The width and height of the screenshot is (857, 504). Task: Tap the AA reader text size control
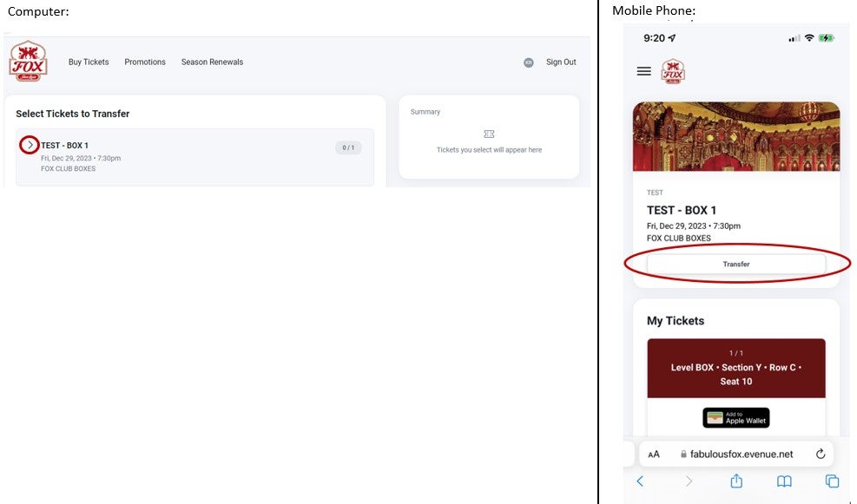tap(655, 454)
